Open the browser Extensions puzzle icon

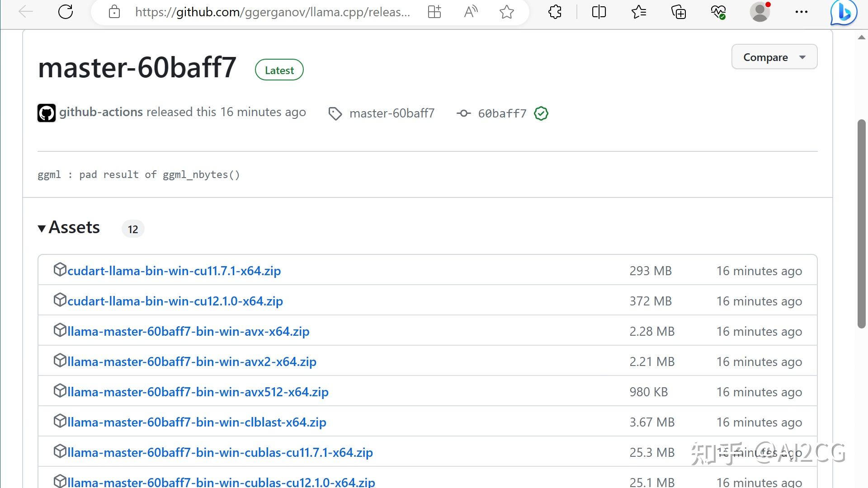555,12
